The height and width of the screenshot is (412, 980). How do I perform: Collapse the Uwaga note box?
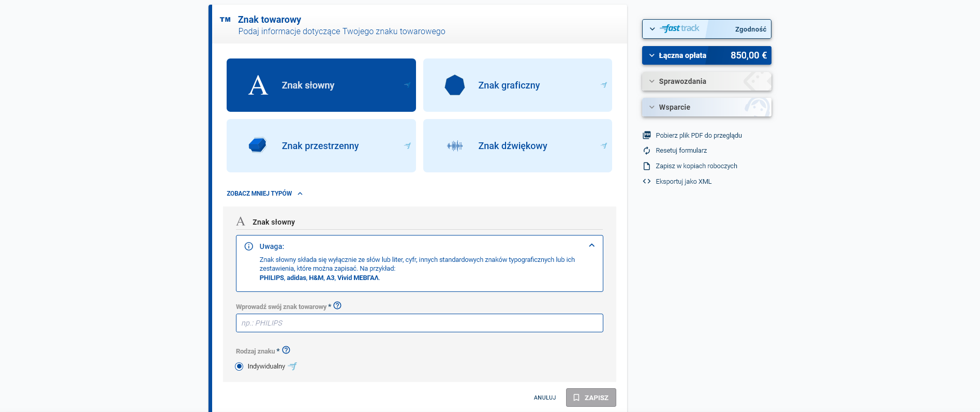(591, 245)
